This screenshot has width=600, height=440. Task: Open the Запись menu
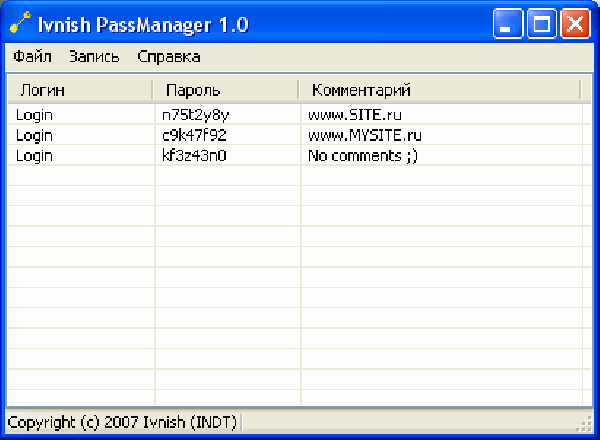[x=94, y=57]
